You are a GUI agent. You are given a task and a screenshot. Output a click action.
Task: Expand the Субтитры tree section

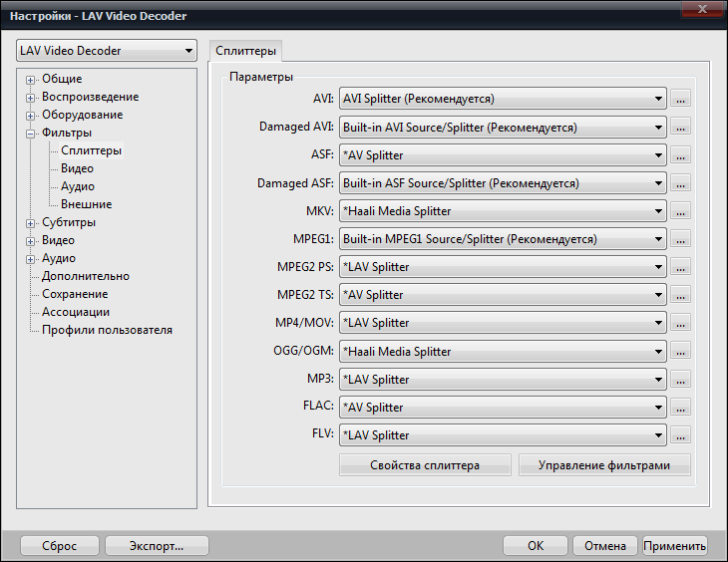(31, 223)
